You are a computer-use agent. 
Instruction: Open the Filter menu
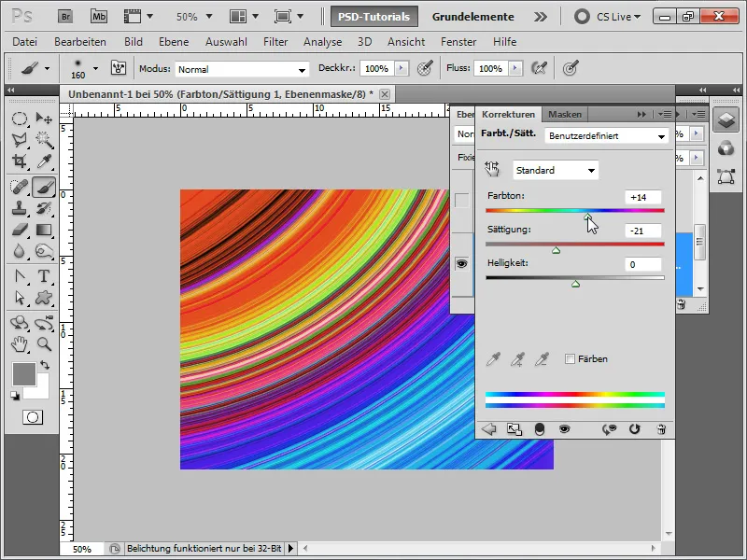(x=275, y=42)
